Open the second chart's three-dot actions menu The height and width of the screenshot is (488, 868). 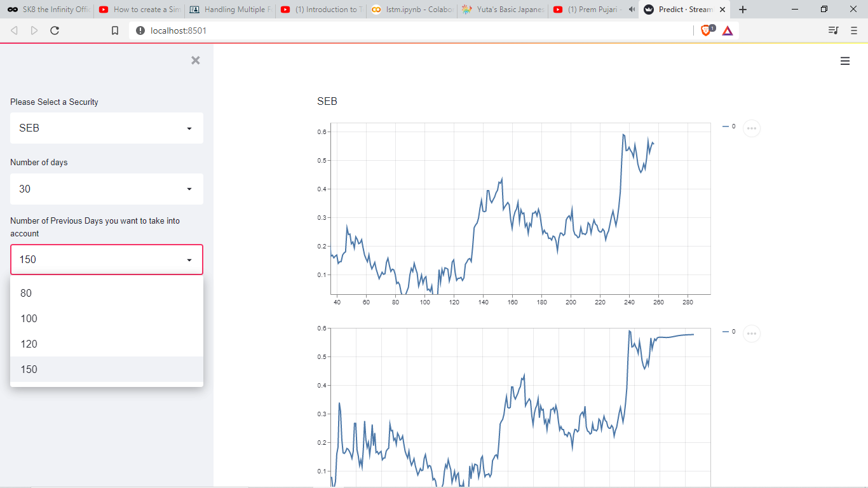point(752,334)
